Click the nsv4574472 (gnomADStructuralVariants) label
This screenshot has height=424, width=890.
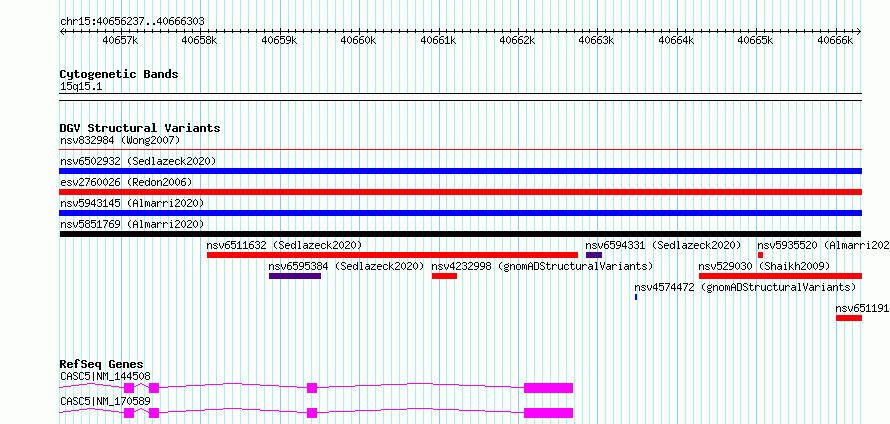coord(745,287)
